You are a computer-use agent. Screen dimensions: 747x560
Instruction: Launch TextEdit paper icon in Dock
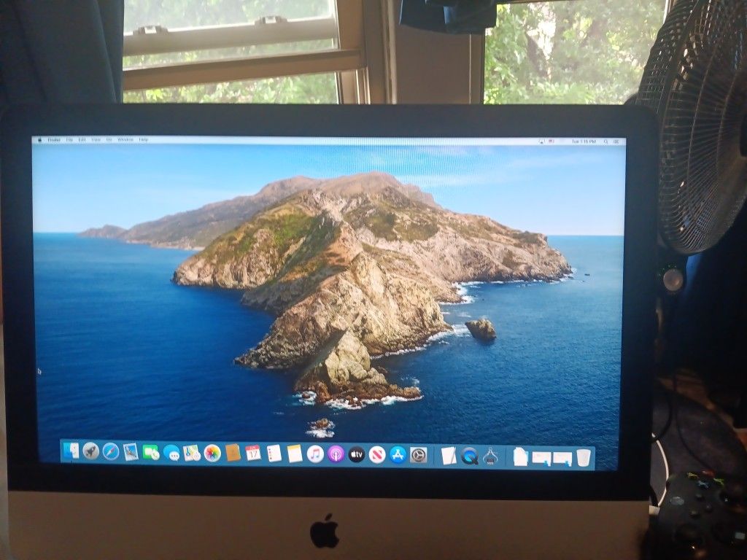coord(449,456)
